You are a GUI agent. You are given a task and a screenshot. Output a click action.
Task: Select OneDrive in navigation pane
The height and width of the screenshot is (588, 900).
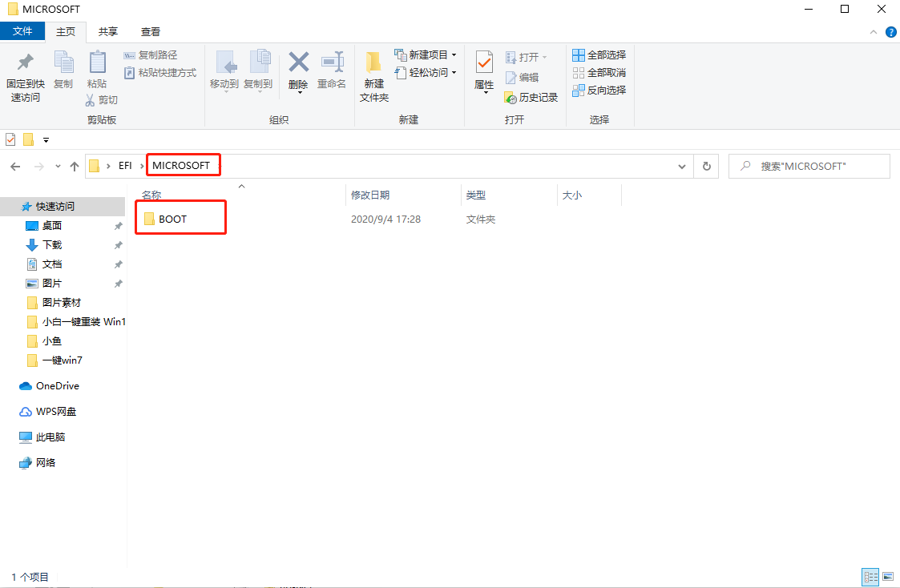coord(57,386)
